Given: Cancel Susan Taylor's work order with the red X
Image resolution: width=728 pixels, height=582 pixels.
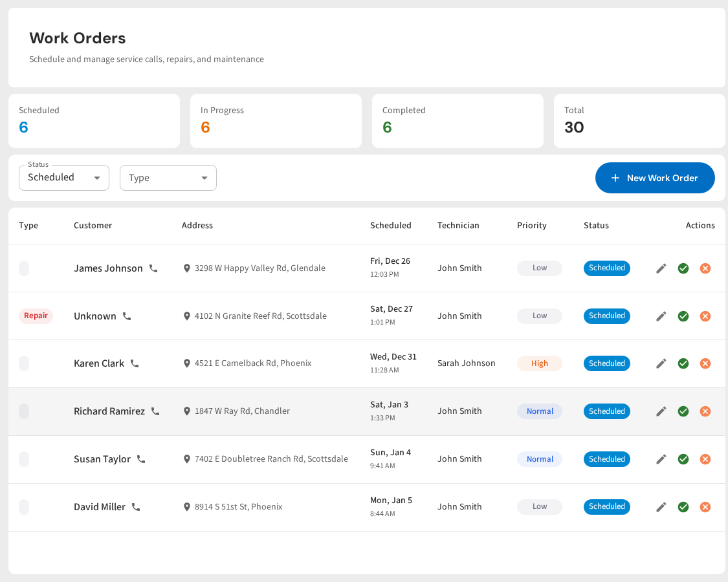Looking at the screenshot, I should (x=705, y=459).
